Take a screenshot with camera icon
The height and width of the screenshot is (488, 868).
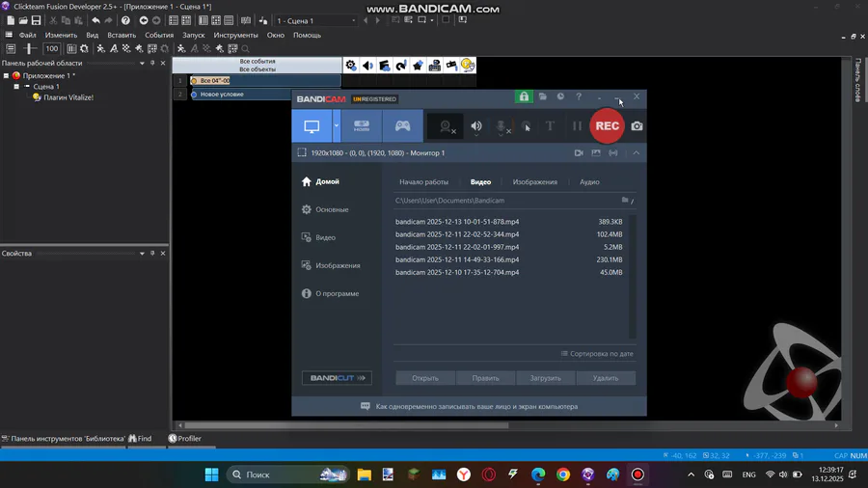[637, 126]
